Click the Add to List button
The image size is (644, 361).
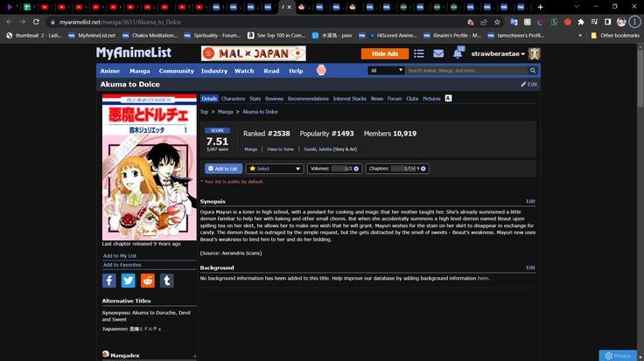pyautogui.click(x=223, y=169)
